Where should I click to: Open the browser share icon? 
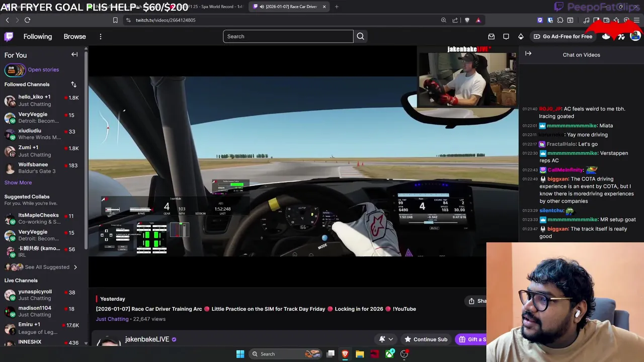point(455,20)
